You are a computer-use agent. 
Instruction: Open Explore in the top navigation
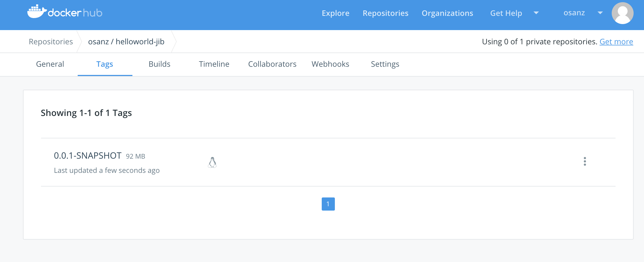335,13
